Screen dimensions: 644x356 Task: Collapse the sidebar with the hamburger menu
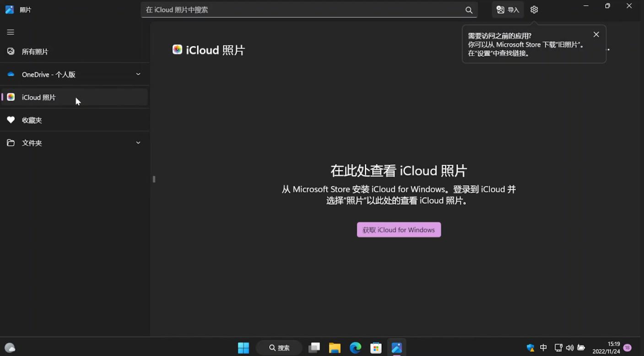[x=10, y=32]
